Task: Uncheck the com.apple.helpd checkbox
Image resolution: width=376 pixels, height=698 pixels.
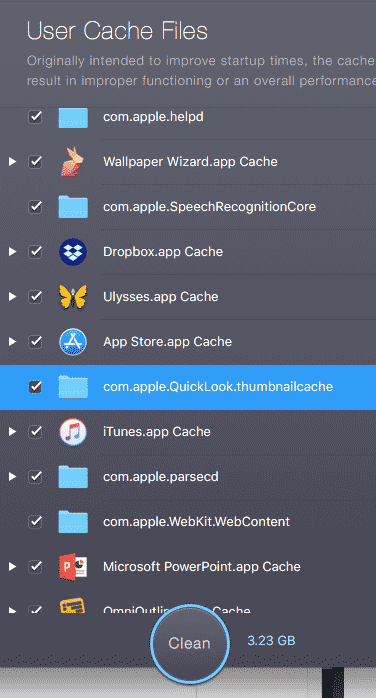Action: [x=35, y=117]
